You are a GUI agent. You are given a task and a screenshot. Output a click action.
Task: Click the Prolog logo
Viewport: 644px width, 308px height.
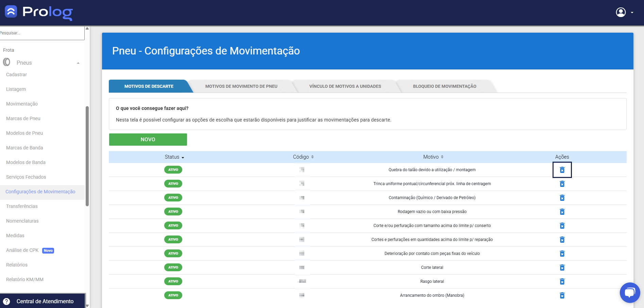point(39,12)
